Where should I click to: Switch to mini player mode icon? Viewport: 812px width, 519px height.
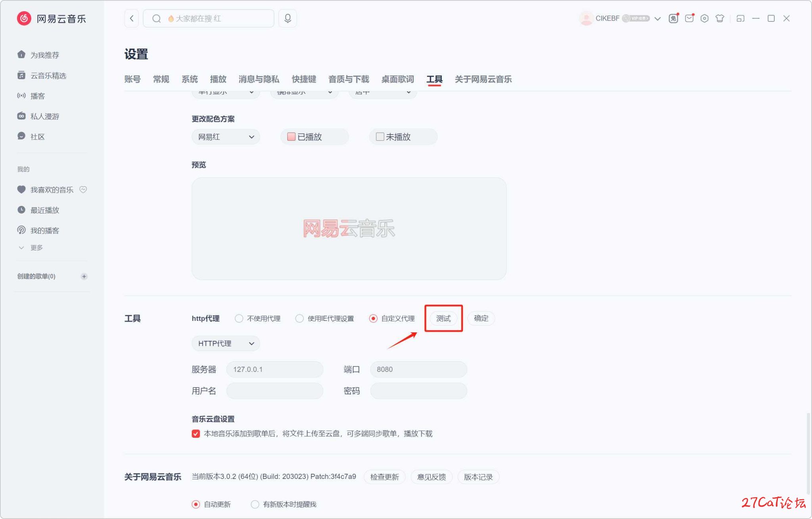click(740, 18)
